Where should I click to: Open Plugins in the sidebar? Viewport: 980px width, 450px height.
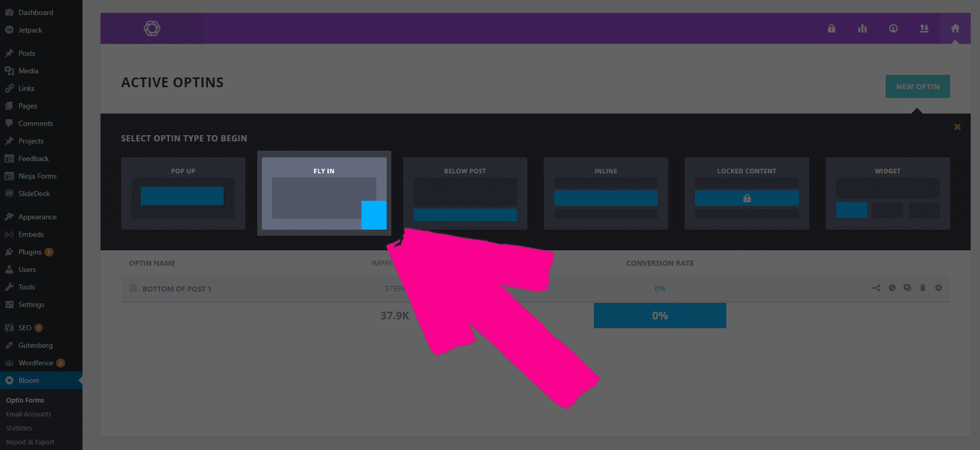[x=41, y=252]
